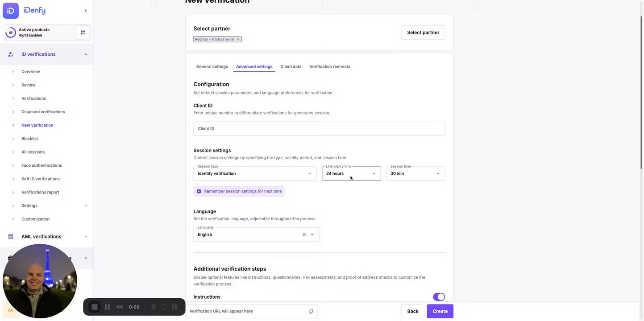Uncheck Remember session settings for next time

[x=199, y=191]
